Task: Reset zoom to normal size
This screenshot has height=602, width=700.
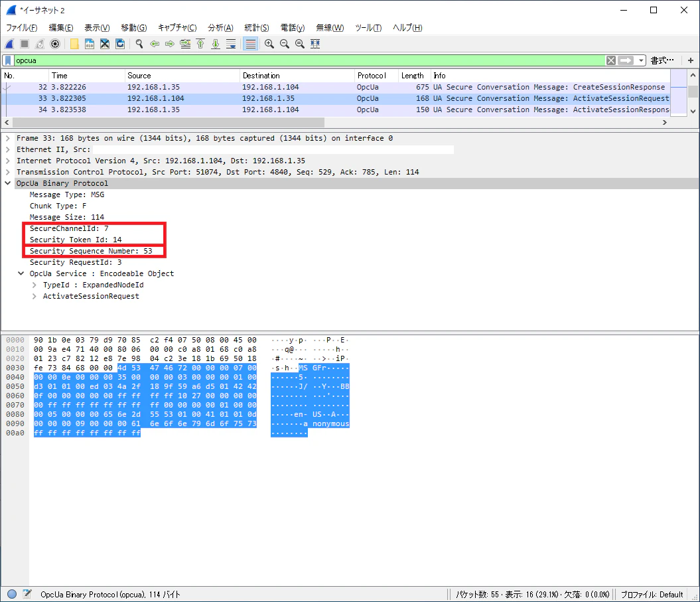Action: pos(299,44)
